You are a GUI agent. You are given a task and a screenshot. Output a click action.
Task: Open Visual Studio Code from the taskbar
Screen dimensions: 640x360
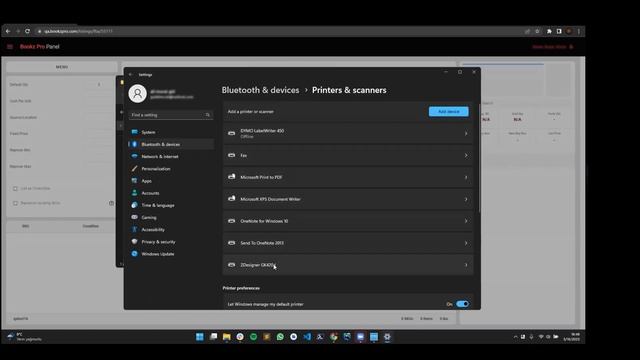(307, 337)
